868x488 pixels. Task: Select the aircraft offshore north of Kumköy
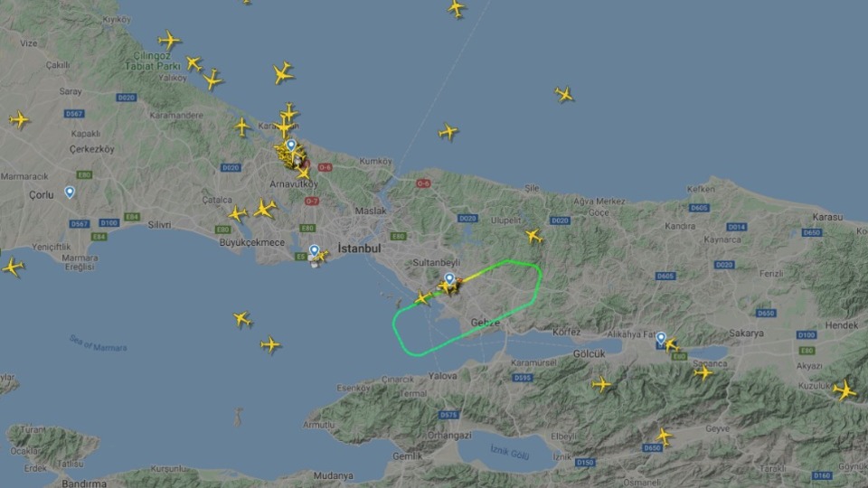pyautogui.click(x=448, y=132)
